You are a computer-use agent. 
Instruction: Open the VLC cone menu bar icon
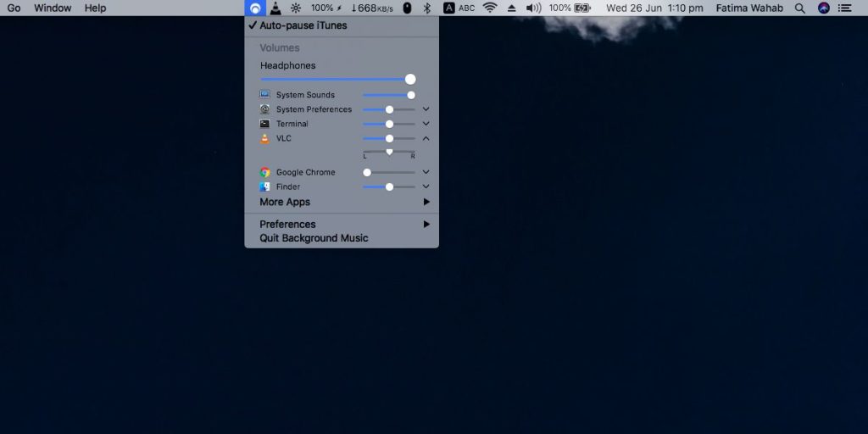click(275, 8)
